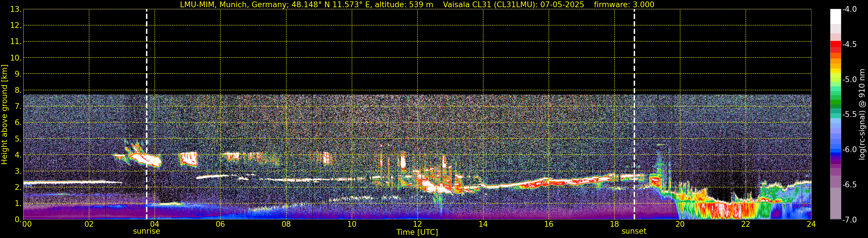868x238 pixels.
Task: Click the height axis tick '4.'
Action: (x=18, y=155)
